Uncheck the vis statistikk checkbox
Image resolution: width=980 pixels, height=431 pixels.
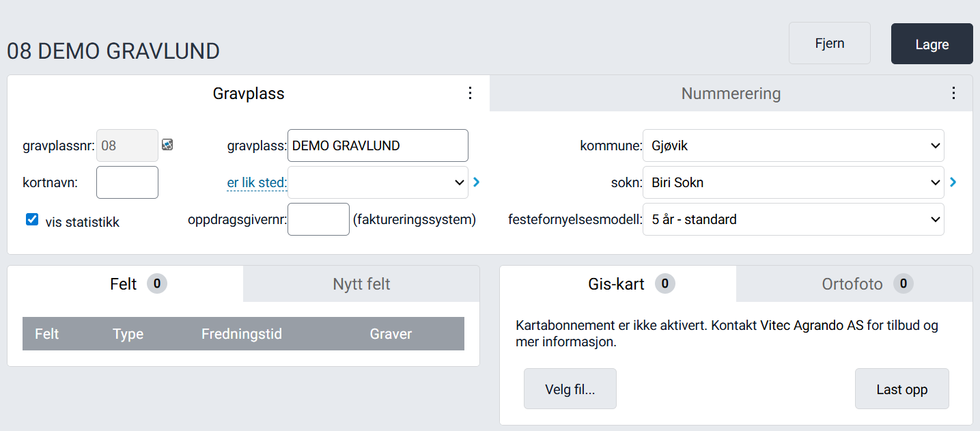click(32, 219)
